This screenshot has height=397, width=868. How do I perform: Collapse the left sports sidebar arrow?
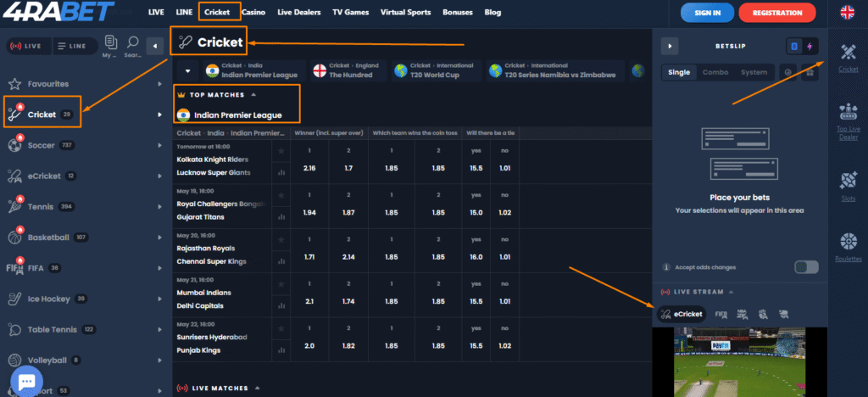pos(155,47)
